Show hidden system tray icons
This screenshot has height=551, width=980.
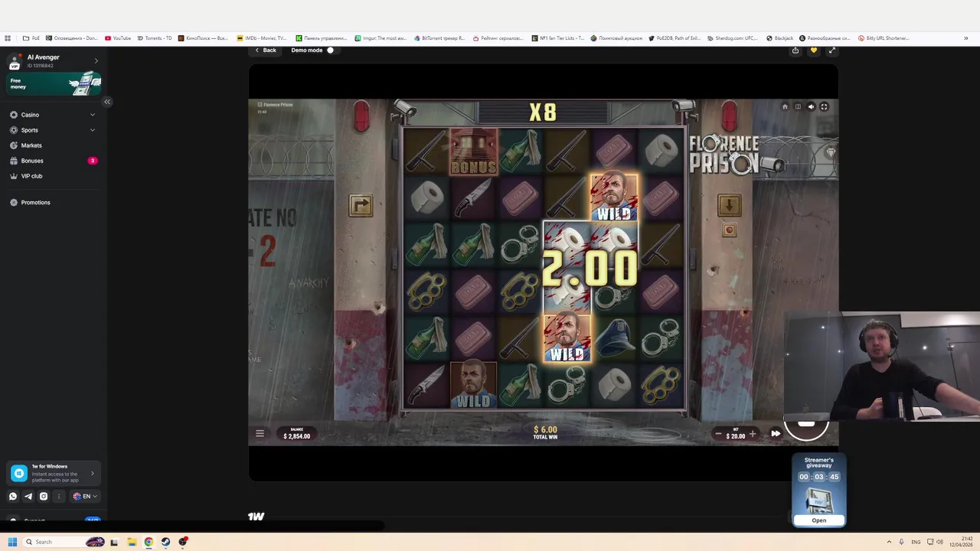click(x=889, y=542)
